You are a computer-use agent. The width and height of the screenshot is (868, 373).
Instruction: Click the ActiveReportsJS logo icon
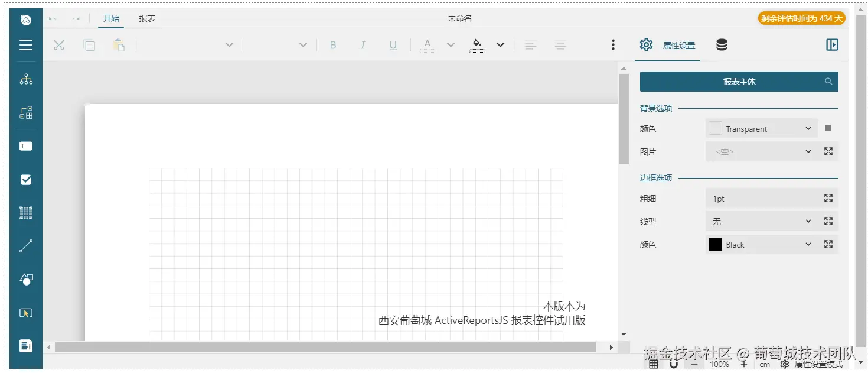click(x=26, y=20)
